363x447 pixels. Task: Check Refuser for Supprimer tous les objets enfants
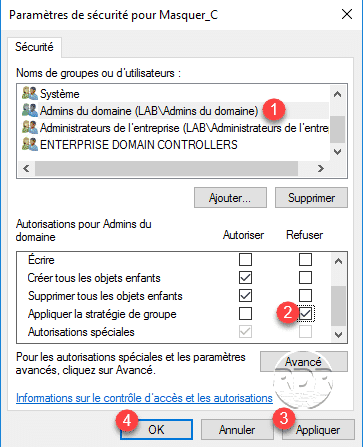305,295
